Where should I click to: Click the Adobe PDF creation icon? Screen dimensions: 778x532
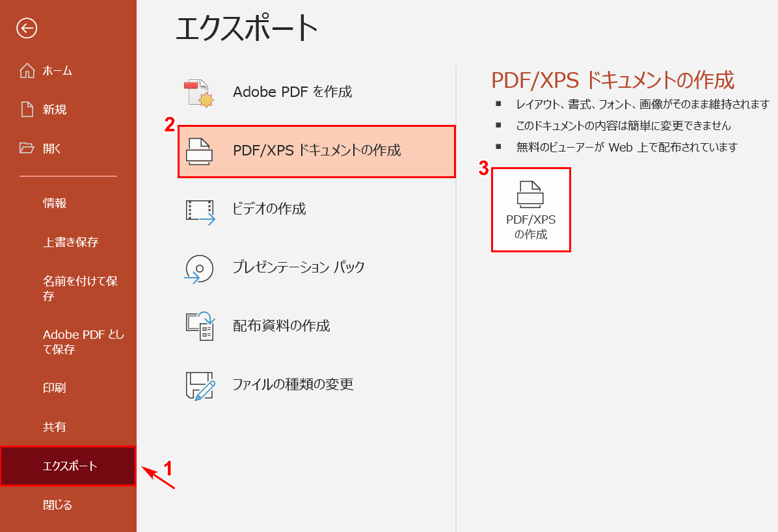pyautogui.click(x=200, y=92)
